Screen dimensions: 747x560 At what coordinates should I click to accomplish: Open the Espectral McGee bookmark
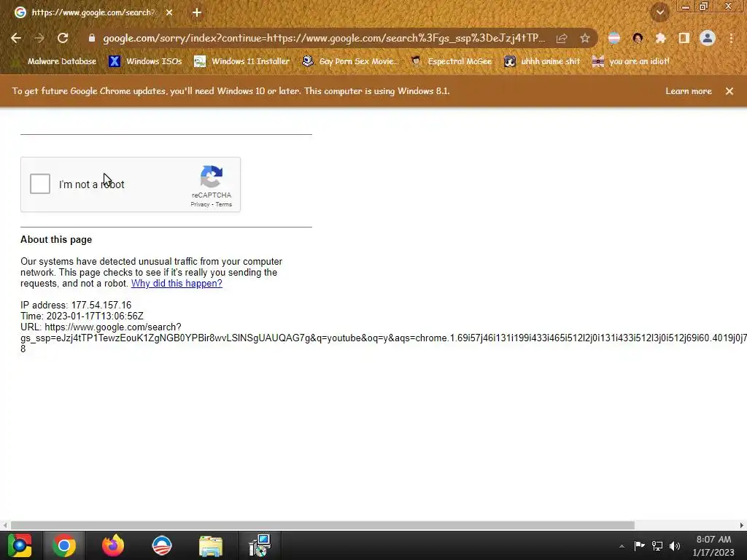[x=452, y=61]
